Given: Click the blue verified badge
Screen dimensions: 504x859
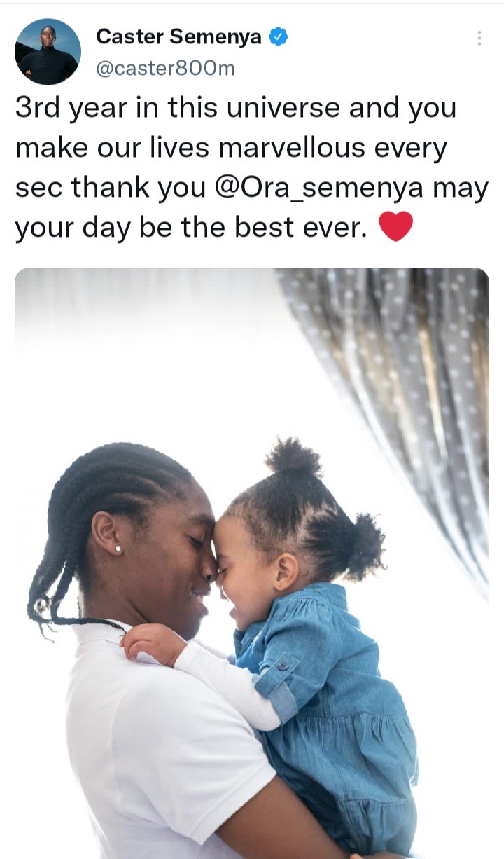Looking at the screenshot, I should [279, 37].
